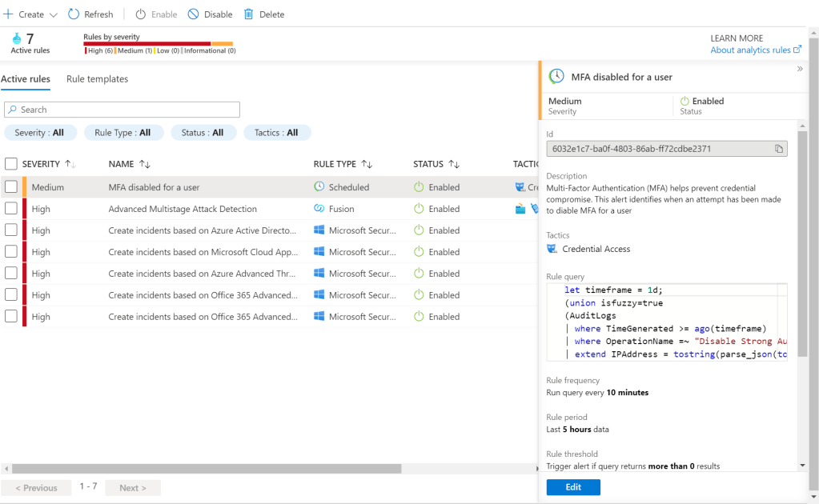Open the Severity filter dropdown

(x=39, y=133)
